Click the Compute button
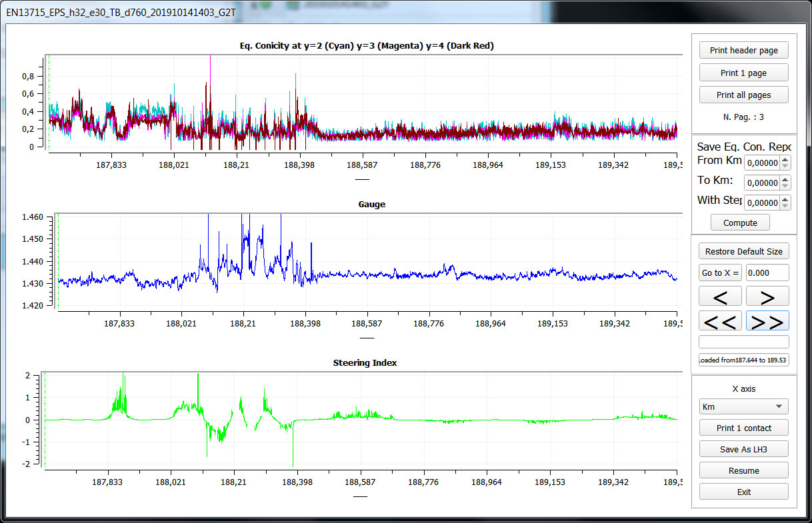Viewport: 812px width, 523px height. 739,223
